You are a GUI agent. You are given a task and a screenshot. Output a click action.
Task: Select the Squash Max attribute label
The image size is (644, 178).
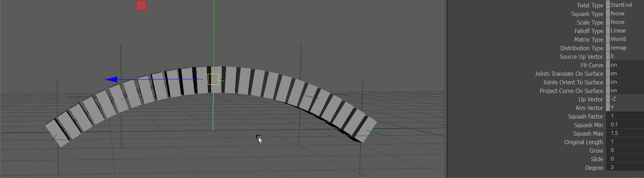[x=588, y=133]
